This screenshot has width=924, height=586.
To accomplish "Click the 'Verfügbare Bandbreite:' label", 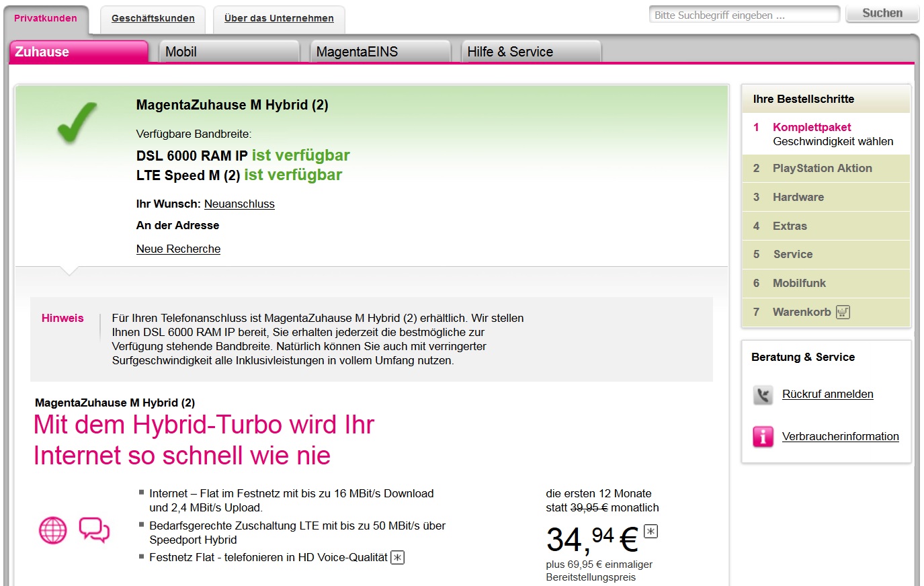I will (194, 134).
